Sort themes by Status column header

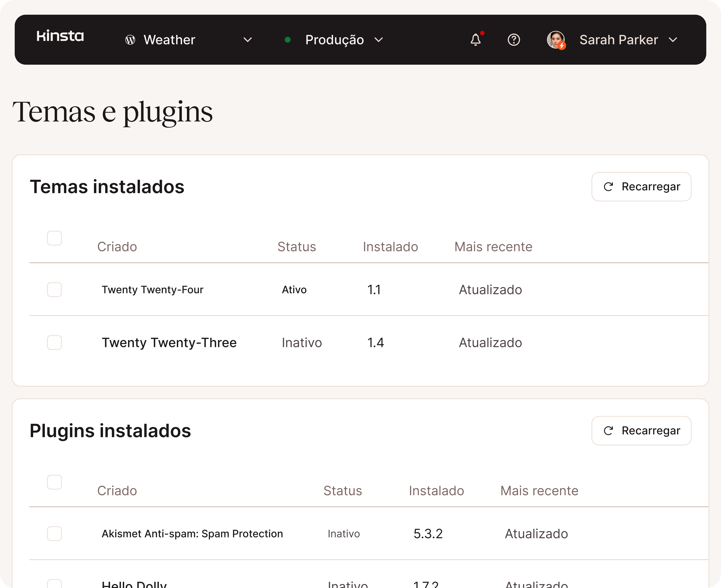point(297,247)
